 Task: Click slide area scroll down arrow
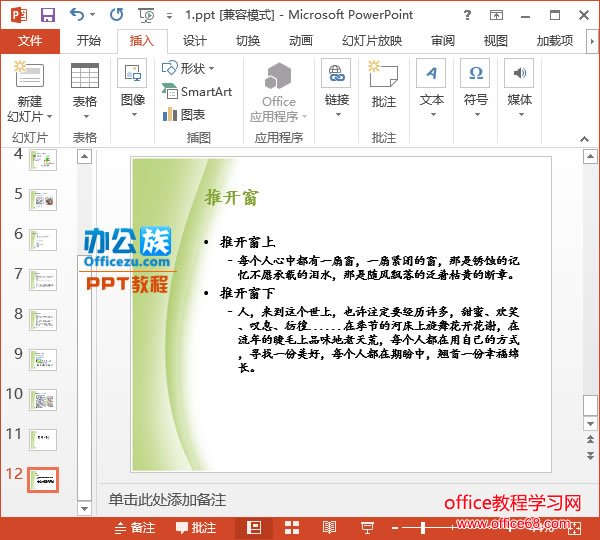[x=590, y=424]
